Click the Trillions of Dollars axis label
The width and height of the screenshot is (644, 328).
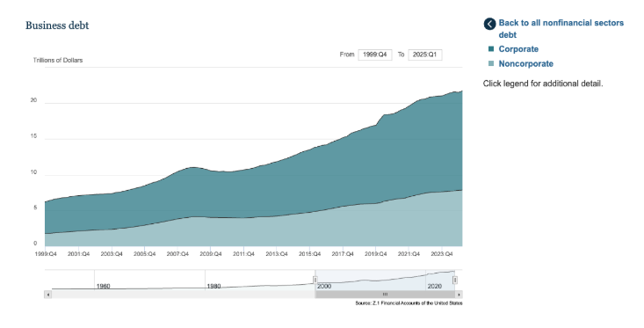point(58,60)
